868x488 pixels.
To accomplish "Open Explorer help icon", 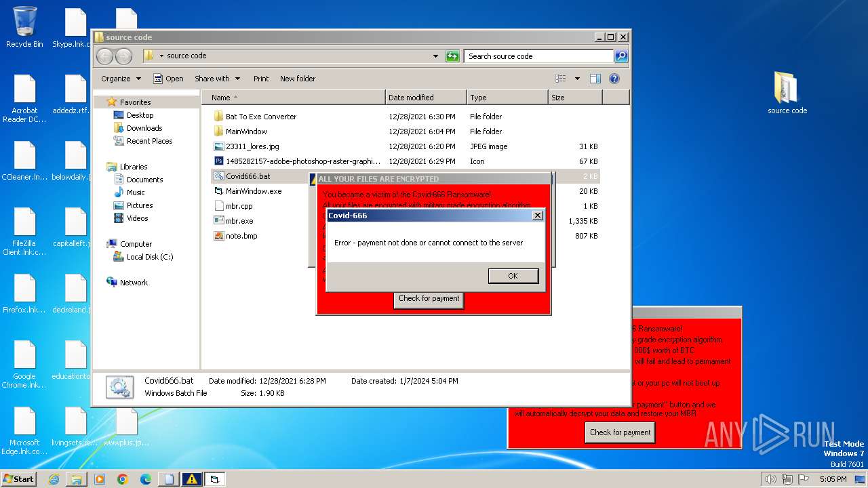I will point(614,79).
